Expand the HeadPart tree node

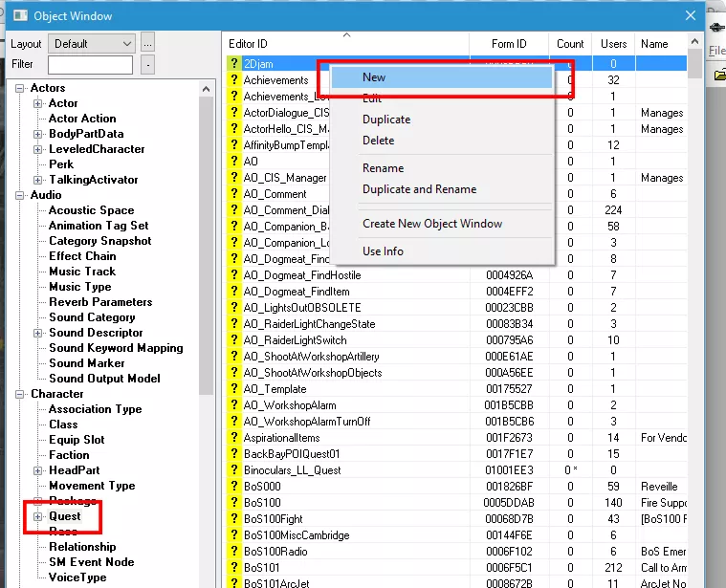(38, 470)
